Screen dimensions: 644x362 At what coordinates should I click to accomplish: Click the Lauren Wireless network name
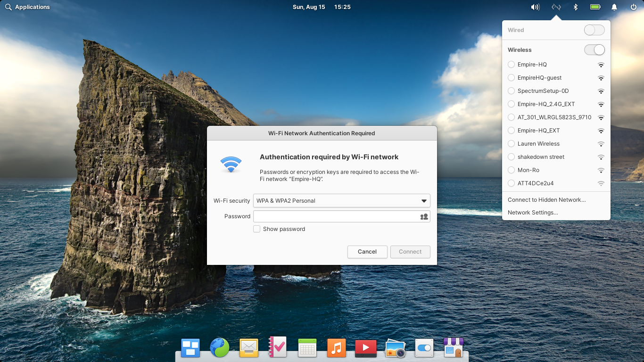(x=538, y=144)
